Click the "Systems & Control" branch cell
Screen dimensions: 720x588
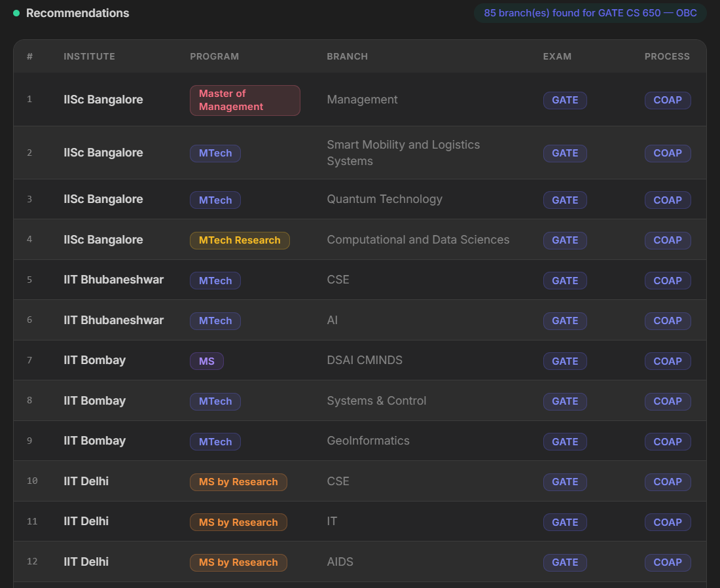tap(376, 401)
